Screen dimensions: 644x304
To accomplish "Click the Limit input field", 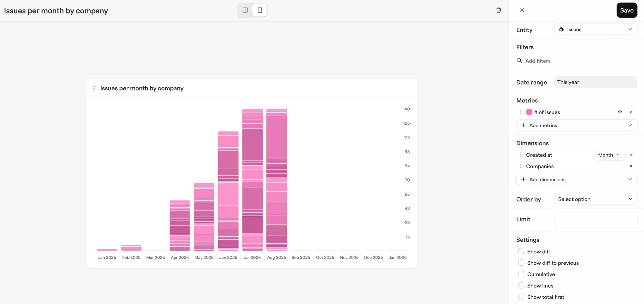I will 596,220.
